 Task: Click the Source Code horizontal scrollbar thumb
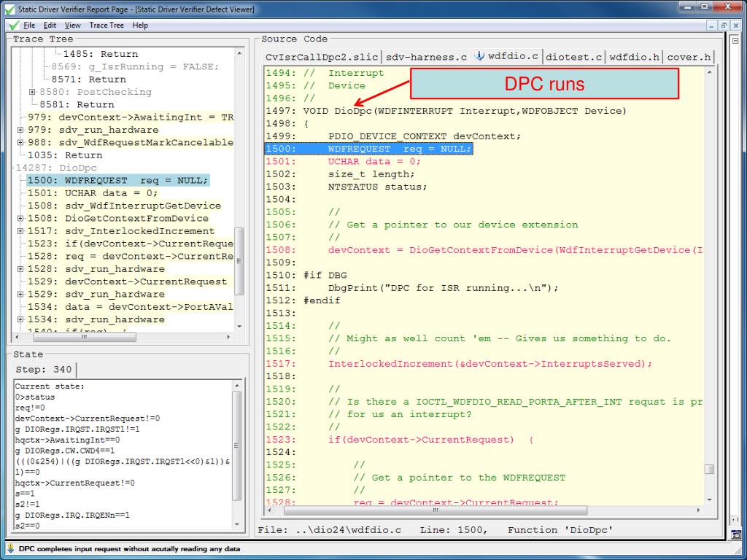(x=436, y=510)
